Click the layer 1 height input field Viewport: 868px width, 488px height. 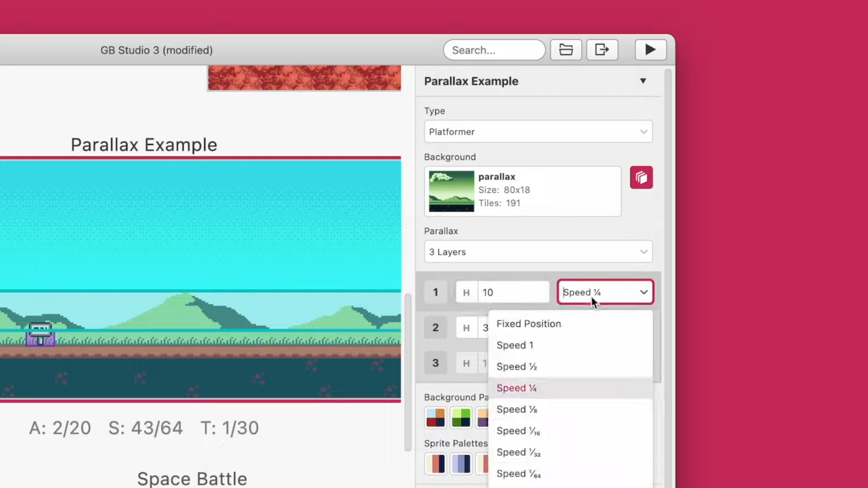tap(513, 292)
